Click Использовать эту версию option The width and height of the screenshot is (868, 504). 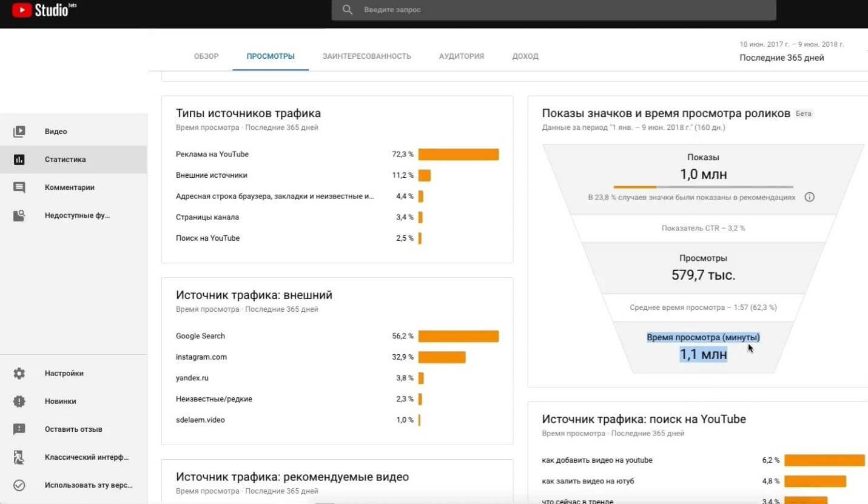[x=88, y=485]
